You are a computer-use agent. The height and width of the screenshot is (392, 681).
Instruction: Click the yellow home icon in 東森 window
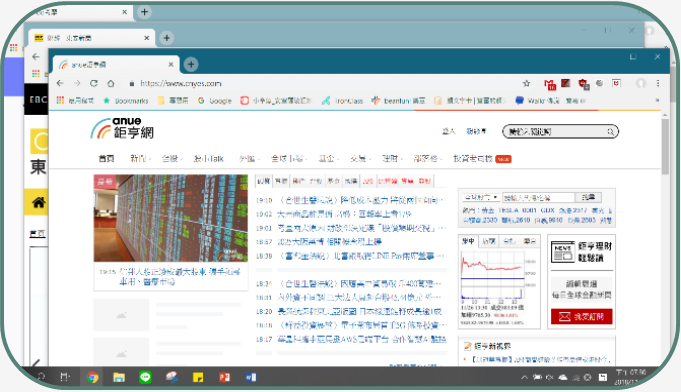coord(38,202)
